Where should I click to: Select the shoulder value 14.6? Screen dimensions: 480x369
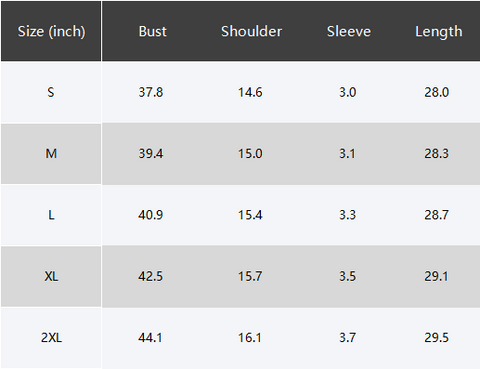pos(250,92)
